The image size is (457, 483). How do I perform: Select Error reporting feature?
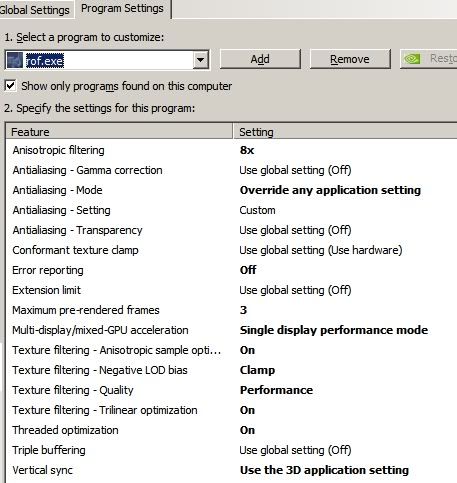(x=48, y=270)
